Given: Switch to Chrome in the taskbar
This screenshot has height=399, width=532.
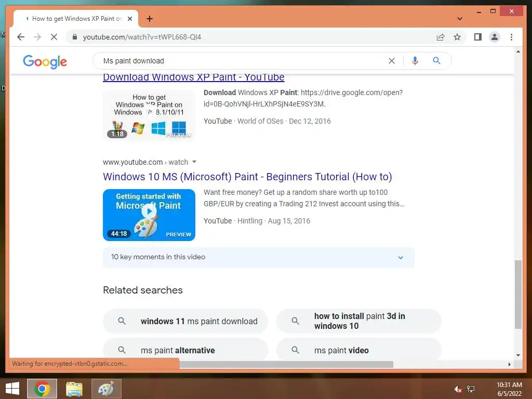Looking at the screenshot, I should (x=42, y=389).
